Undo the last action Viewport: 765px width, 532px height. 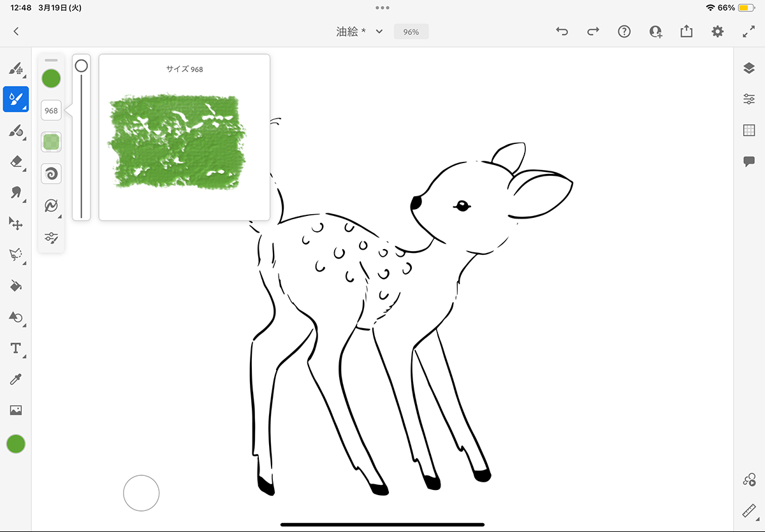(x=562, y=31)
